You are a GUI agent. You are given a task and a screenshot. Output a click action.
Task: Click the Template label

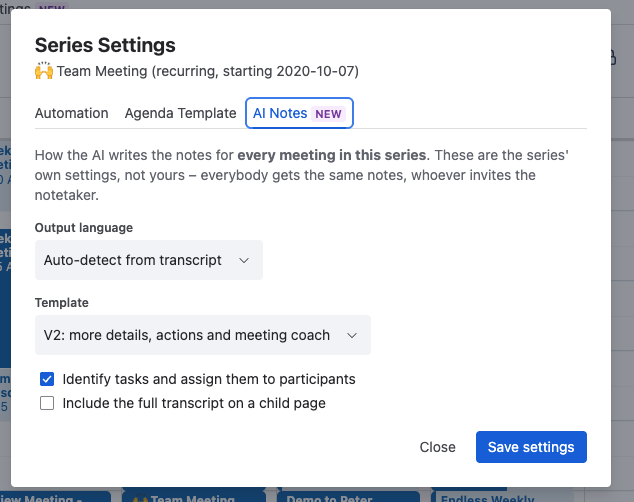(61, 303)
